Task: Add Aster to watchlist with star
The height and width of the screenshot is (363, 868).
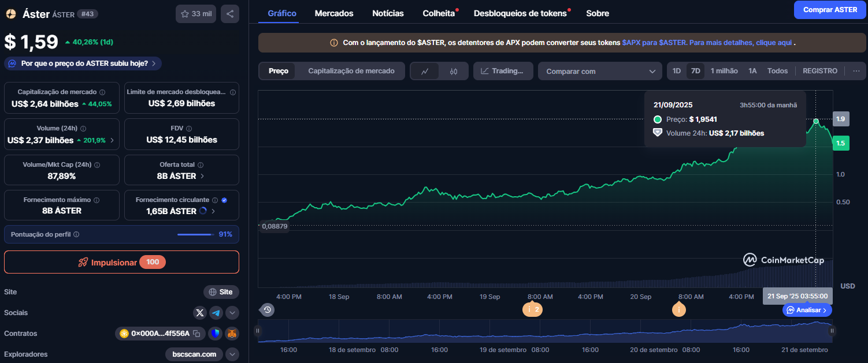Action: click(x=196, y=14)
